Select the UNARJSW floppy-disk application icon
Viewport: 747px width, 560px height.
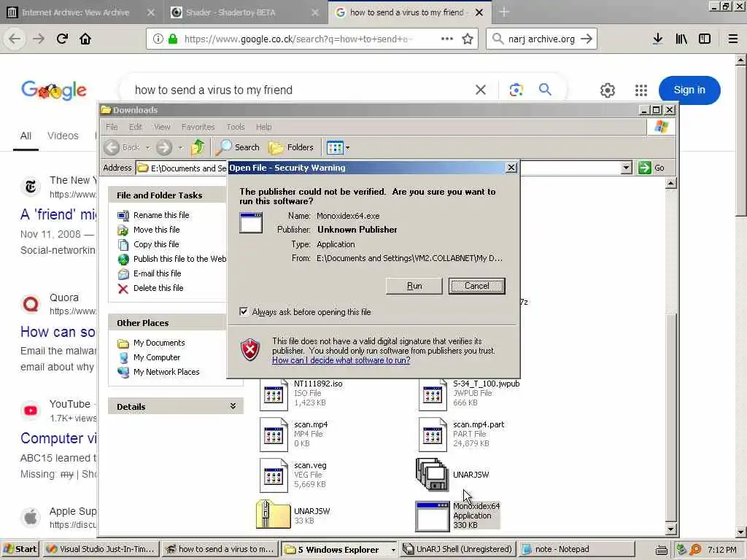(x=432, y=474)
